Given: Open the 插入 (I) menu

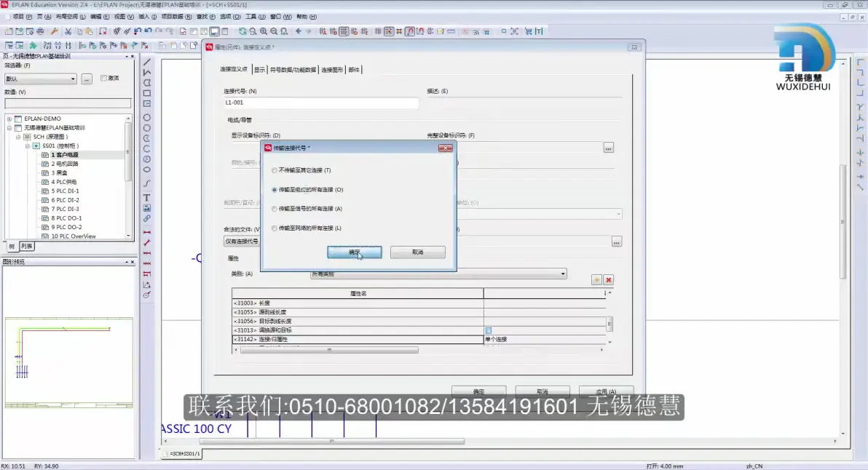Looking at the screenshot, I should tap(147, 17).
